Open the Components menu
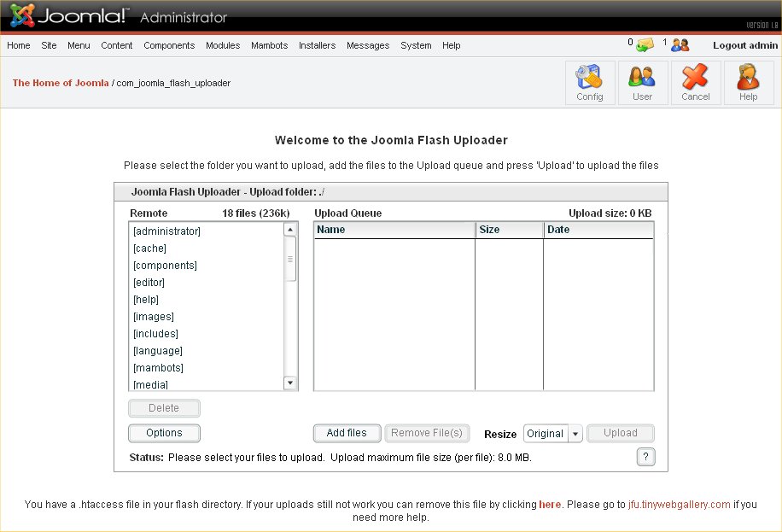Screen dimensions: 782x532 (x=169, y=45)
